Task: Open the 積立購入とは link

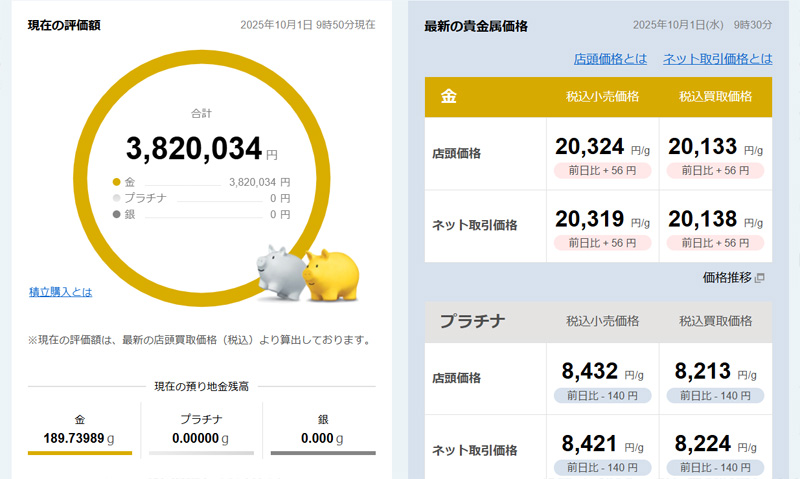Action: 60,292
